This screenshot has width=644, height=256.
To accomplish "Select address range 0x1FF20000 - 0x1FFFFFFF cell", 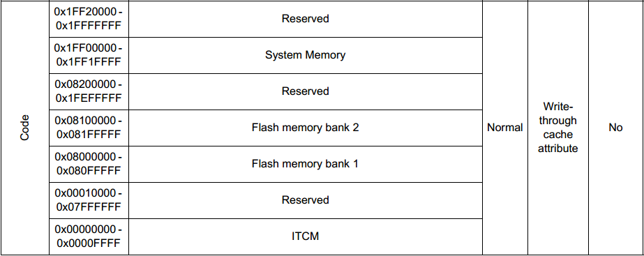I will (89, 19).
